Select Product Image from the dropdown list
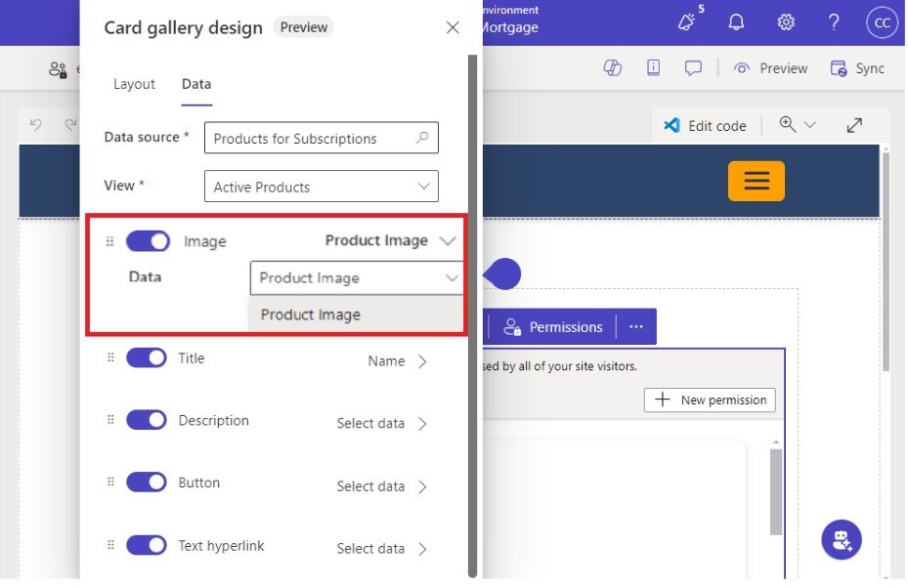The image size is (908, 588). coord(311,315)
